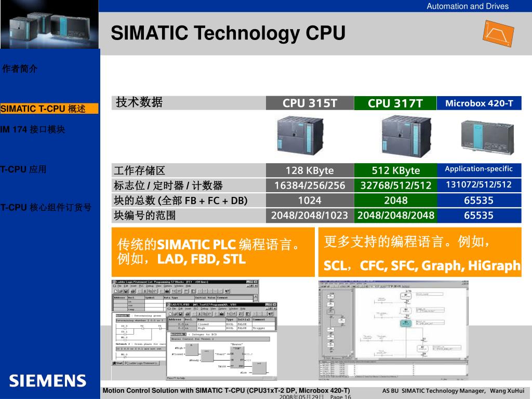Click the Graph sequencer editor screenshot
Viewport: 532px width, 399px height.
coord(394,329)
